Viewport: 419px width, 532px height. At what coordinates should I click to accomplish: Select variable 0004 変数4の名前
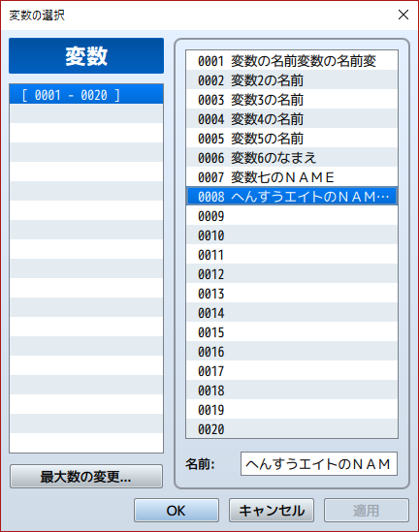click(x=292, y=119)
